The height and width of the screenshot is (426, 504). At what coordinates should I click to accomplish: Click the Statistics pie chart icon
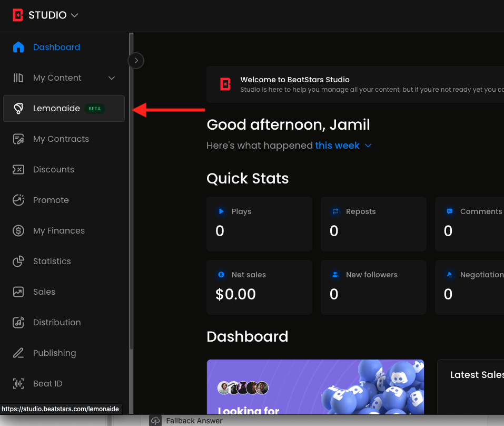click(x=18, y=262)
